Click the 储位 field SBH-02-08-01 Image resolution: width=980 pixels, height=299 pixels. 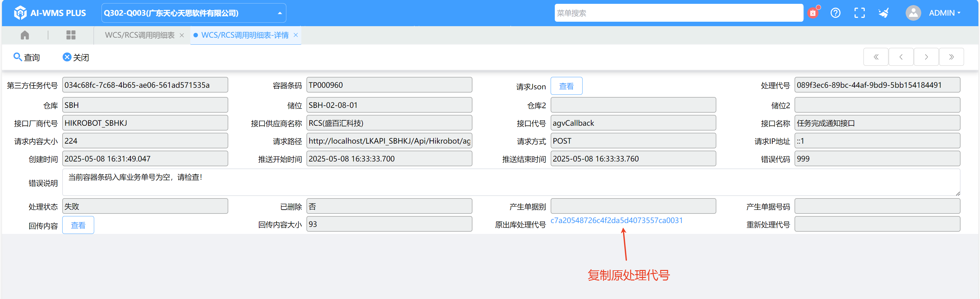pyautogui.click(x=389, y=105)
